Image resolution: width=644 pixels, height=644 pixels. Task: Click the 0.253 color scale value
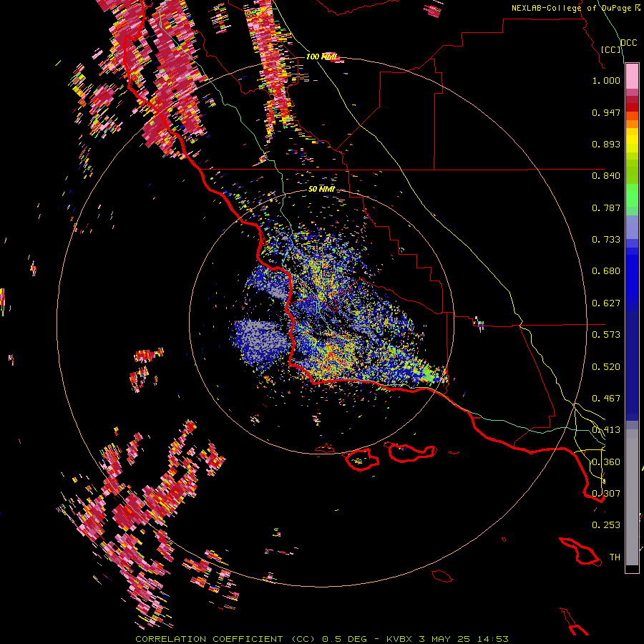coord(606,525)
